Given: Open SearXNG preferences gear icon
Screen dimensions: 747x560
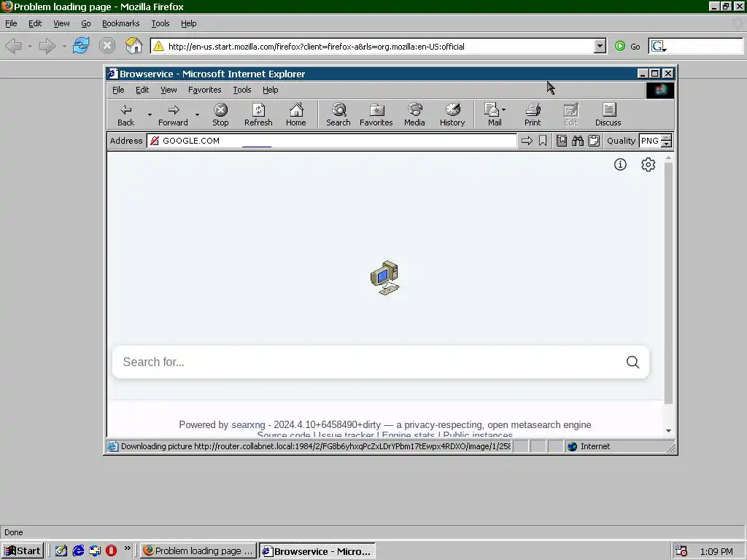Looking at the screenshot, I should point(649,164).
